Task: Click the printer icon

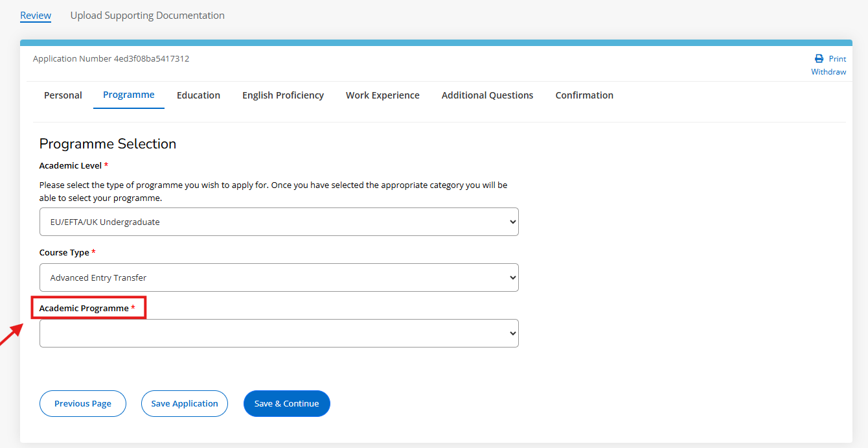Action: [x=819, y=58]
